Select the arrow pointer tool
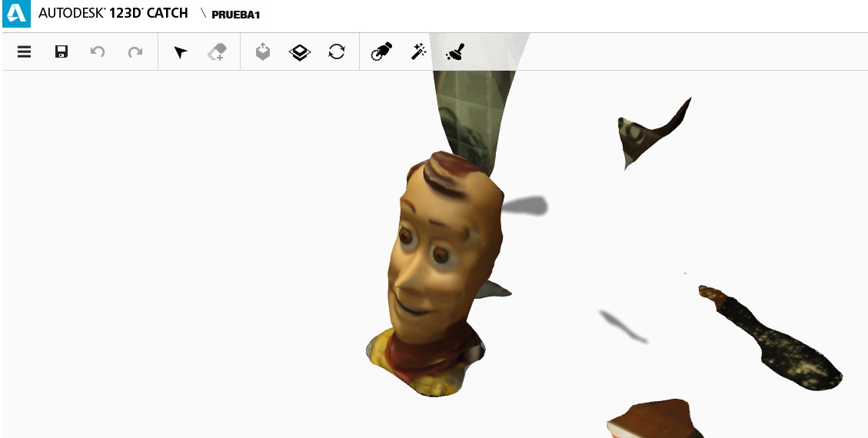Image resolution: width=868 pixels, height=438 pixels. (x=181, y=52)
